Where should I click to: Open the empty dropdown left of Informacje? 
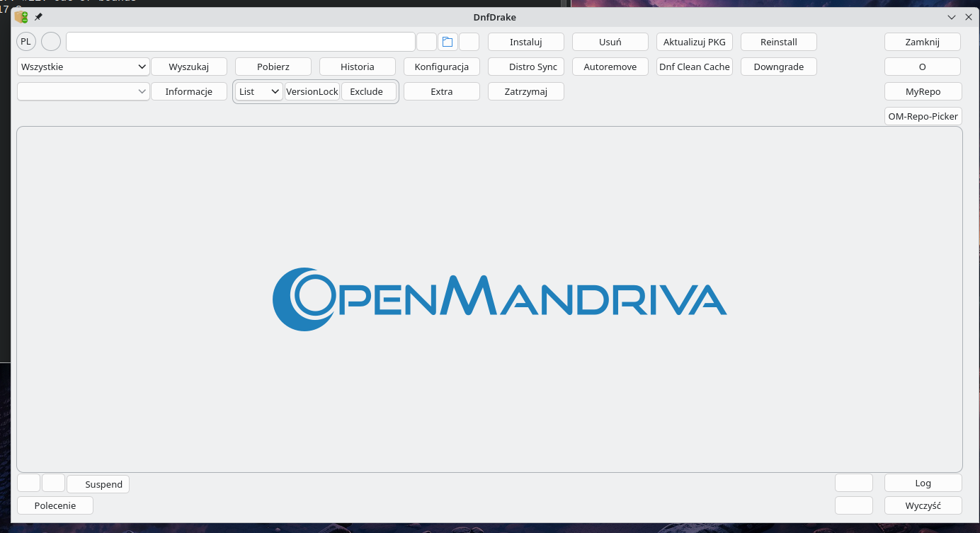point(84,91)
